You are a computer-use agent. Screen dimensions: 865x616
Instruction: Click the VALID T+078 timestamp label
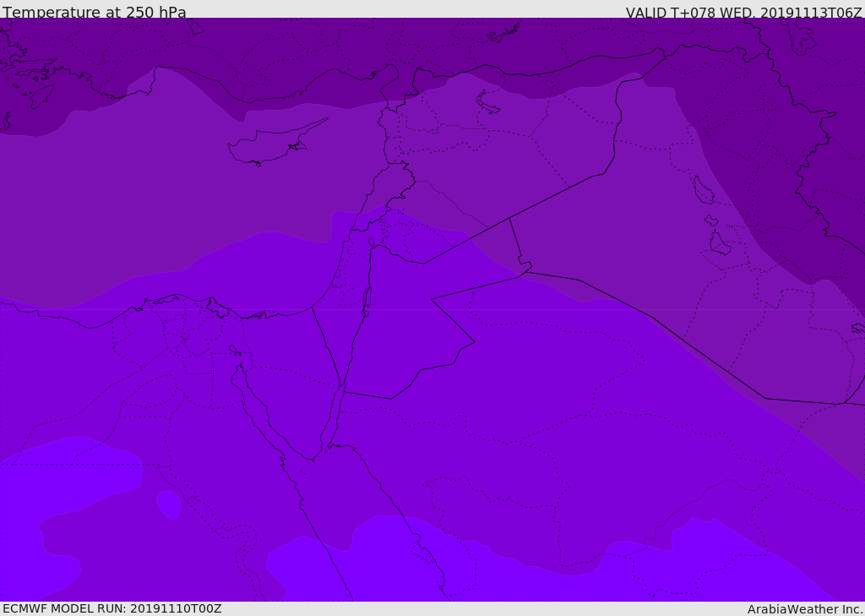(x=743, y=12)
